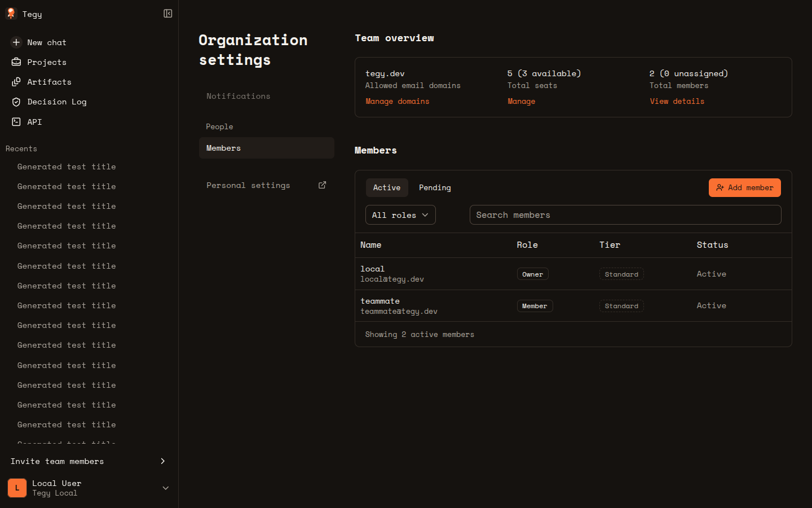Screen dimensions: 812x508
Task: Open the All roles filter dropdown
Action: coord(400,215)
